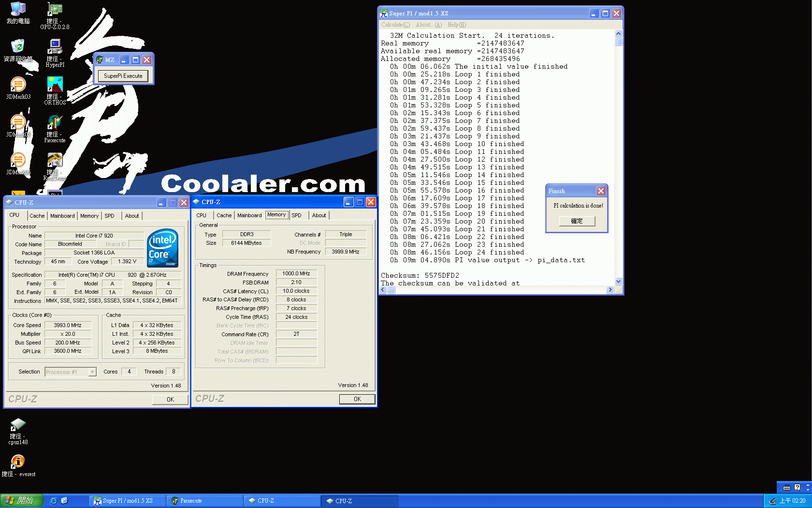Click the language bar keyboard icon

coord(787,488)
